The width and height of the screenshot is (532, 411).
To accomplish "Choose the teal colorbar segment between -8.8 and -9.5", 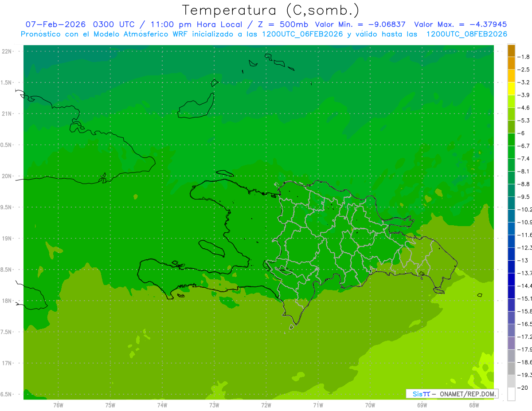I will 511,190.
